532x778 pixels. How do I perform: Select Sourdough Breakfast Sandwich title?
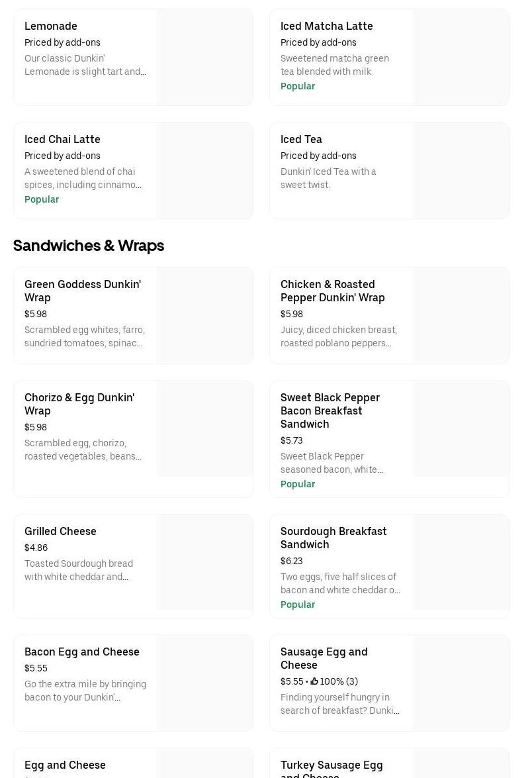point(333,538)
